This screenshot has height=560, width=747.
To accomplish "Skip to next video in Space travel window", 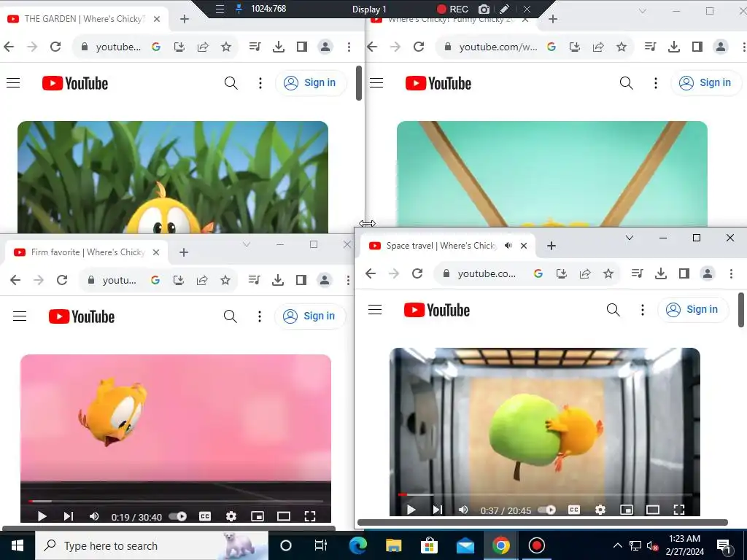I will (438, 510).
